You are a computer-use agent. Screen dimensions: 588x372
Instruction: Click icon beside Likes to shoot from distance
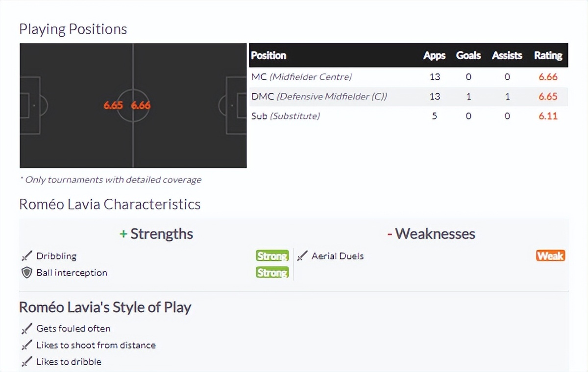pos(27,345)
